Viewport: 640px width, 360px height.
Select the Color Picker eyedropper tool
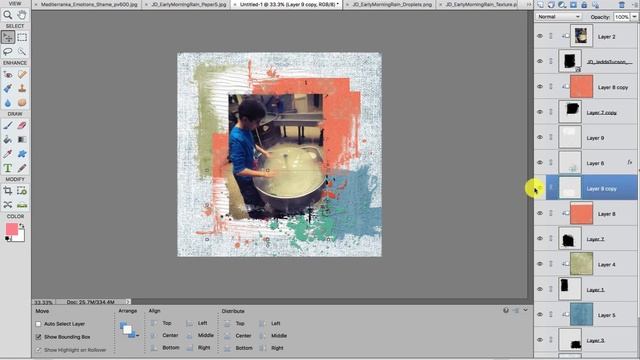point(7,154)
